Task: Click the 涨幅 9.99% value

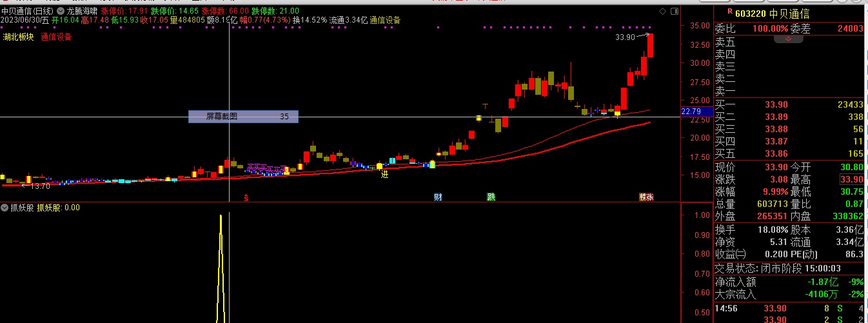Action: 776,192
